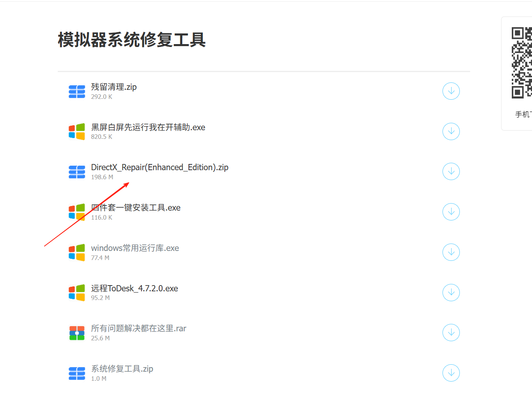Screen dimensions: 532x410
Task: Download DirectX_Repair(Enhanced_Edition).zip with the arrow button
Action: (451, 171)
